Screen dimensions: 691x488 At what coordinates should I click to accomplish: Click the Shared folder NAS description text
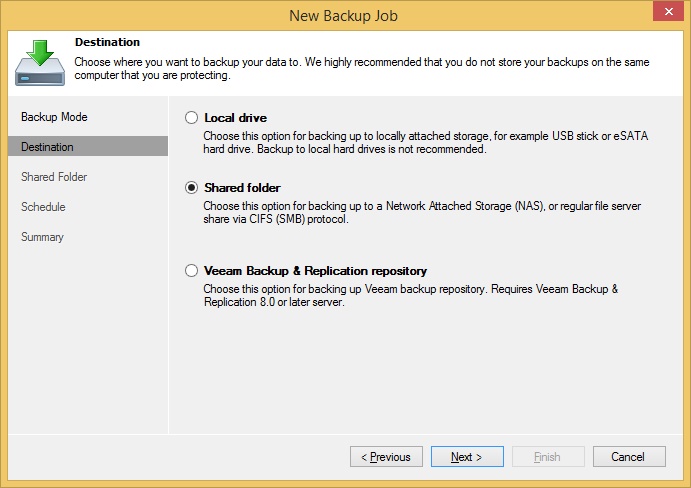(422, 212)
